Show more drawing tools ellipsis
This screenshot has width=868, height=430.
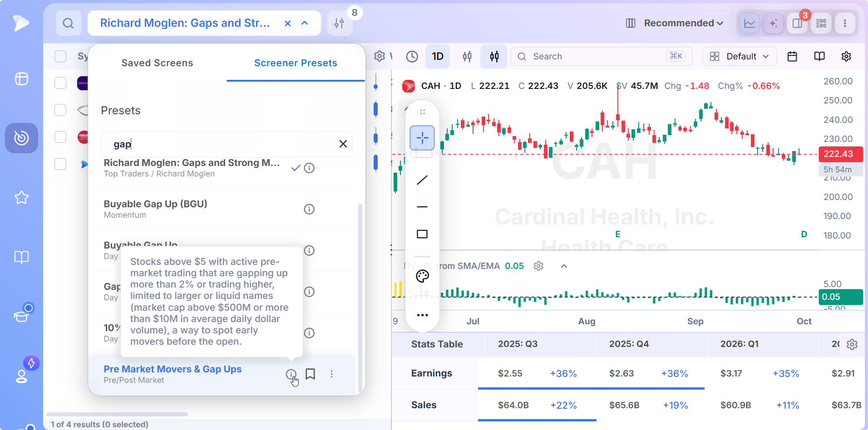click(x=422, y=315)
